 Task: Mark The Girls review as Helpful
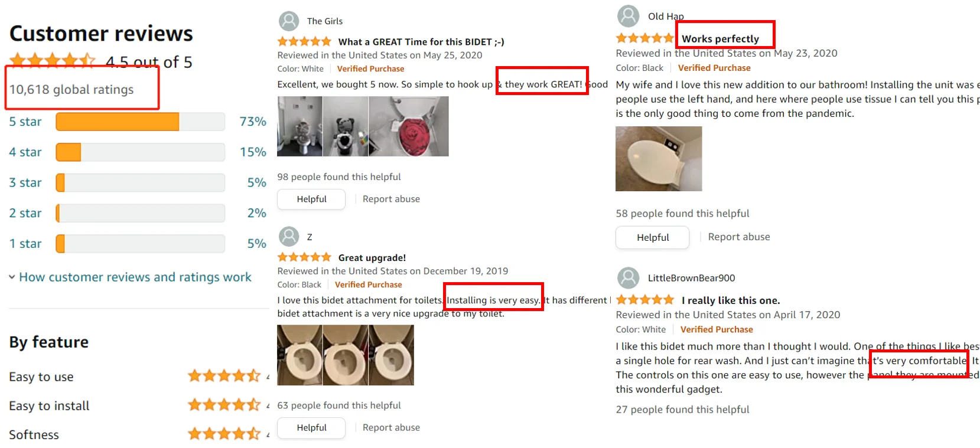[311, 199]
